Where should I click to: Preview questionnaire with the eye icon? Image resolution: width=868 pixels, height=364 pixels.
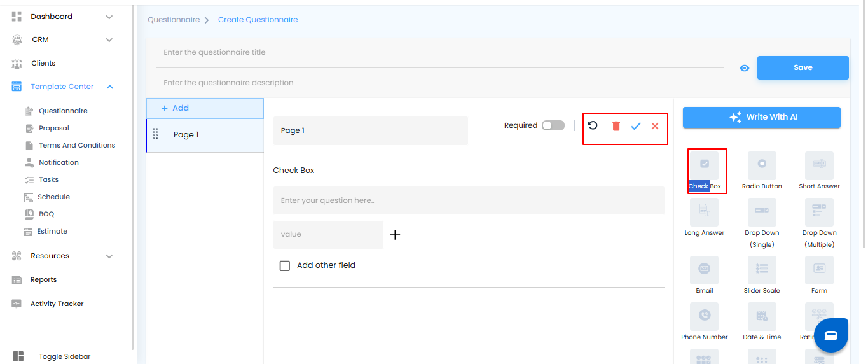[745, 68]
